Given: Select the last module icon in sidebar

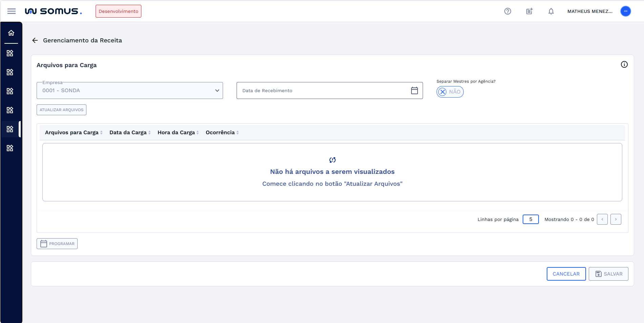Looking at the screenshot, I should point(10,148).
